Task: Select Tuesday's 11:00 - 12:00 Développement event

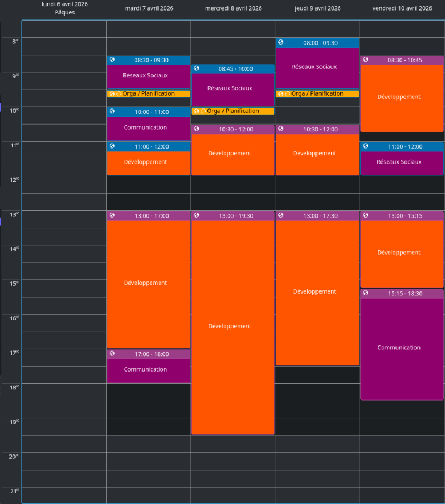Action: point(149,159)
